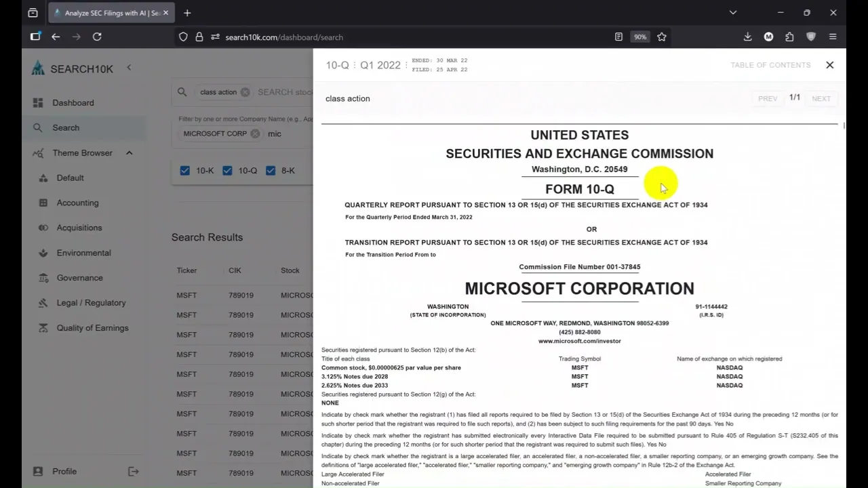This screenshot has height=488, width=868.
Task: Click the PREV match button
Action: coord(768,98)
